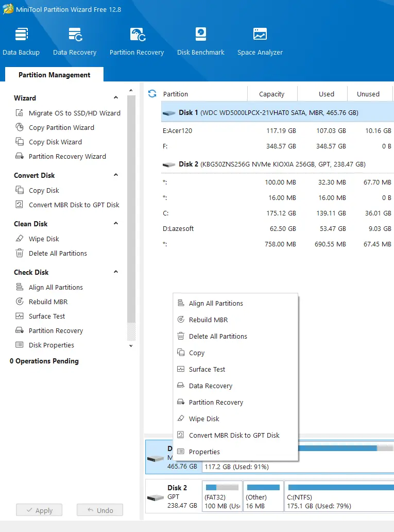Collapse the Convert Disk section
This screenshot has height=532, width=394.
click(115, 175)
